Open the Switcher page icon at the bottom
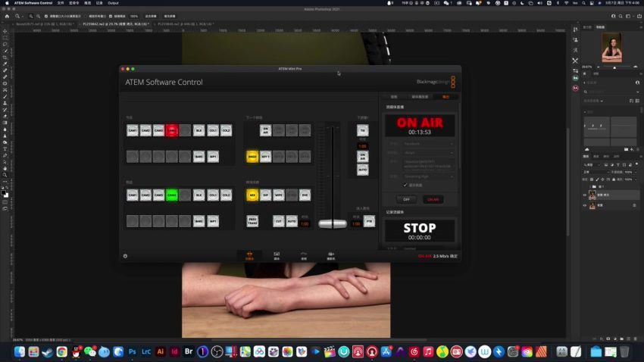 (249, 256)
